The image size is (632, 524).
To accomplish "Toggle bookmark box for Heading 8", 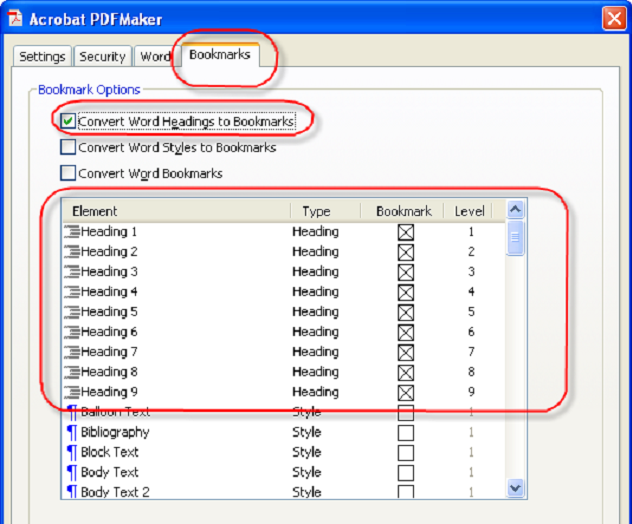I will (405, 372).
